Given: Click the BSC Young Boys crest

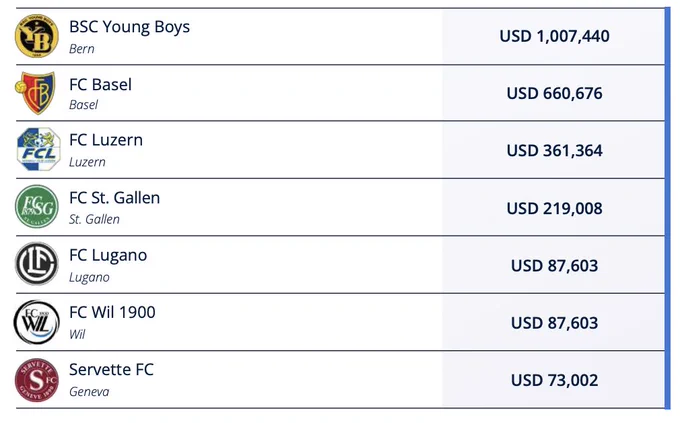Looking at the screenshot, I should [x=37, y=36].
